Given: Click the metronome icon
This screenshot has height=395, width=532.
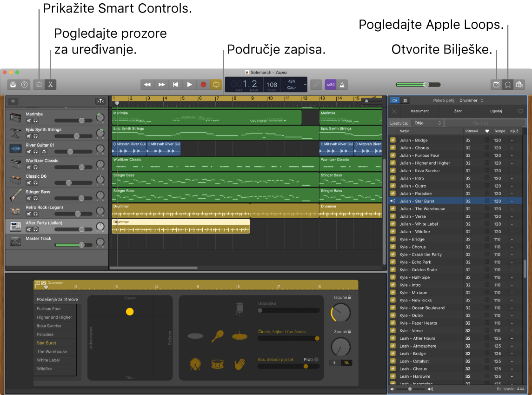Looking at the screenshot, I should [342, 84].
